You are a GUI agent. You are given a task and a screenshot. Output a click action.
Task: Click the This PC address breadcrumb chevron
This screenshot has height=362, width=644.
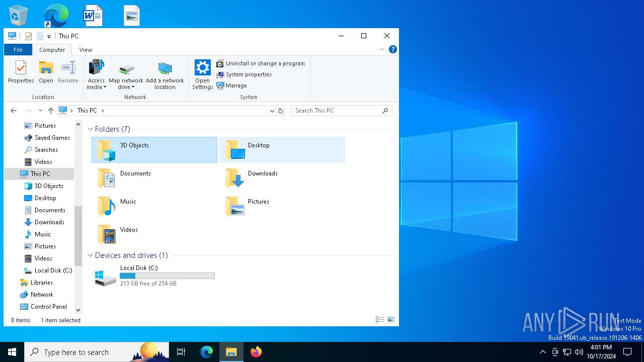(103, 111)
